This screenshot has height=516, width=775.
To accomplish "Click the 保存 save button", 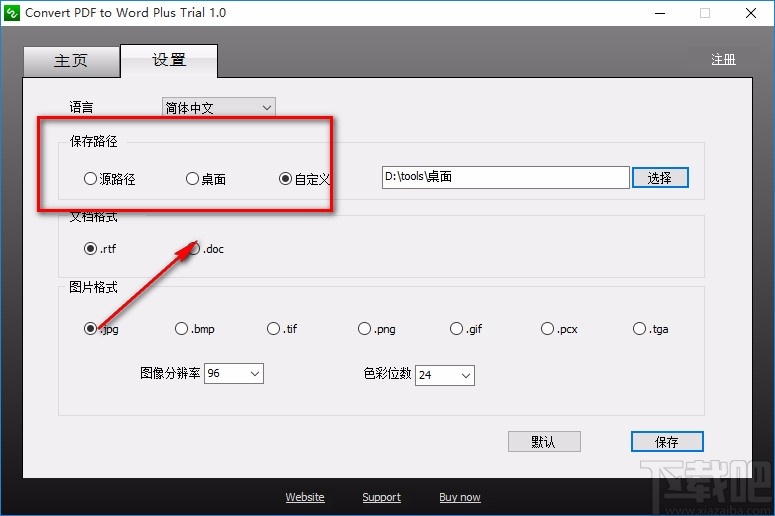I will coord(667,441).
